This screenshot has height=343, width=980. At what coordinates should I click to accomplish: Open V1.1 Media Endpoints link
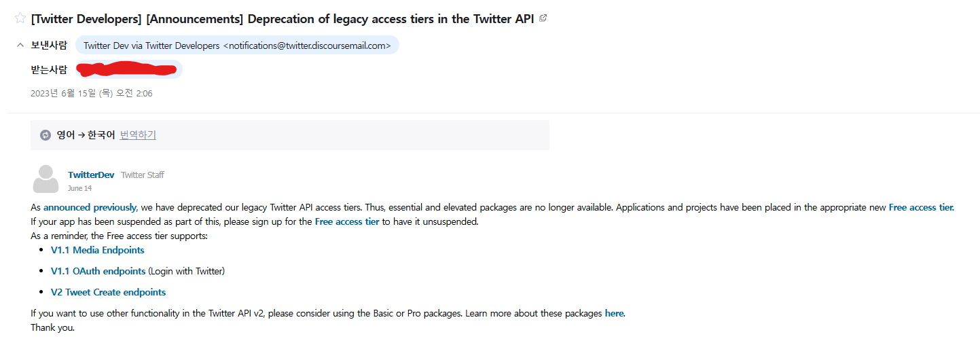coord(98,250)
